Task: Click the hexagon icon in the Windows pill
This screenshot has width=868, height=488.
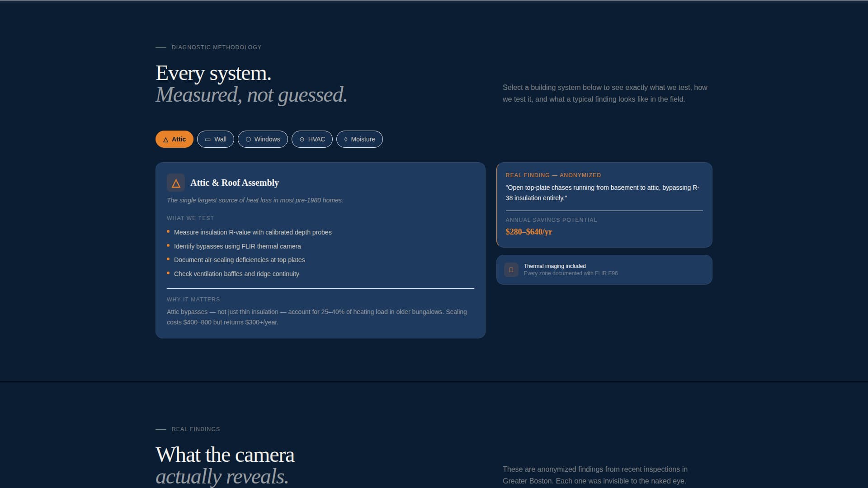Action: 248,139
